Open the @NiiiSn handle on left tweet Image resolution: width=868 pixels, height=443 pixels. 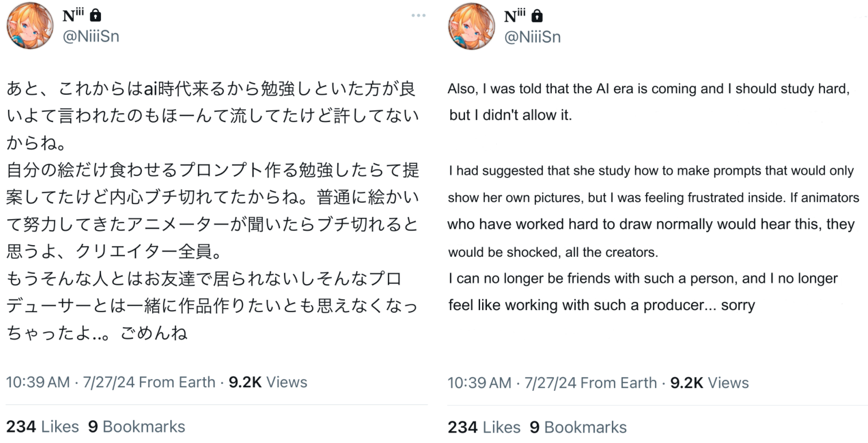[91, 37]
